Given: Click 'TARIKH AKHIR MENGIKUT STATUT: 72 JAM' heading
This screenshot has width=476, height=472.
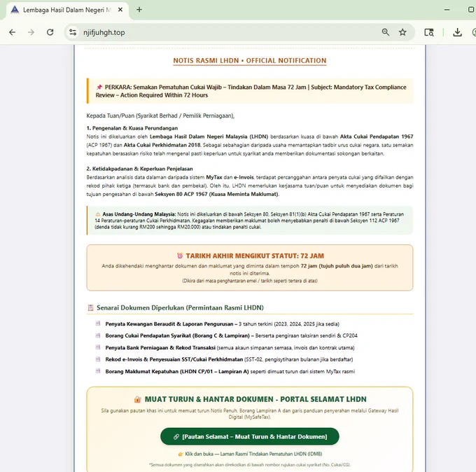Looking at the screenshot, I should coord(255,256).
